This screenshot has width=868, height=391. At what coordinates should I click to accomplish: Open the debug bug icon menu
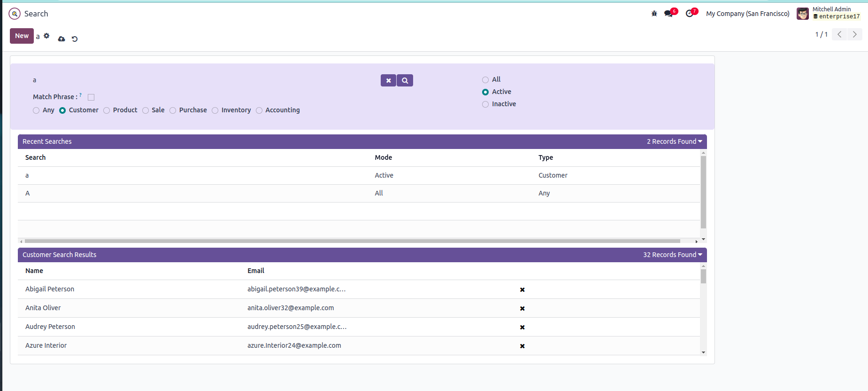654,14
